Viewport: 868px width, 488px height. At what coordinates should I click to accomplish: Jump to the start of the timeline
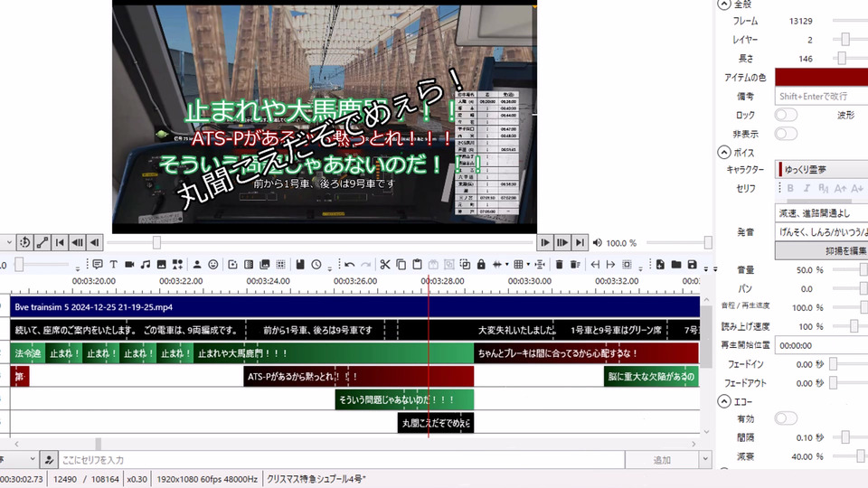pyautogui.click(x=60, y=242)
